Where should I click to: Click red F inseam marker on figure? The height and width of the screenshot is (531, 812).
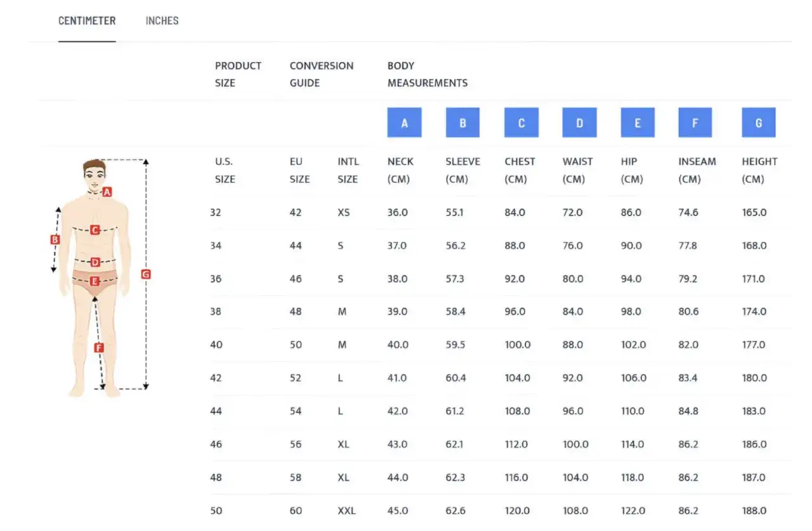[x=98, y=348]
